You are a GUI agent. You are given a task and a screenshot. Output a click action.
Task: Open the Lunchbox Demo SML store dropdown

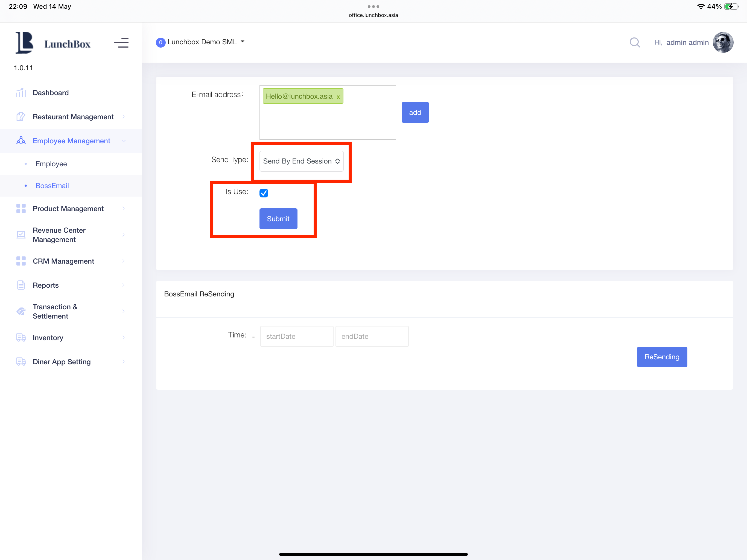206,42
